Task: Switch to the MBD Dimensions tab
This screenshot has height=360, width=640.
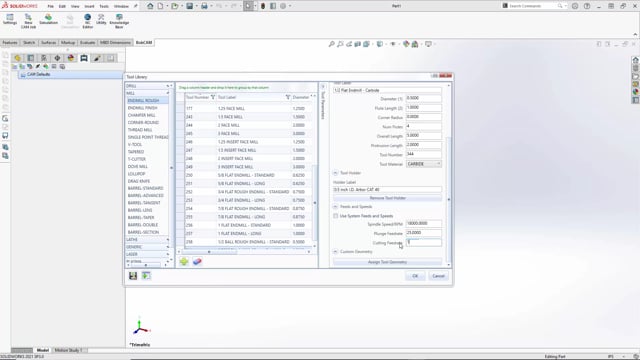Action: [x=116, y=42]
